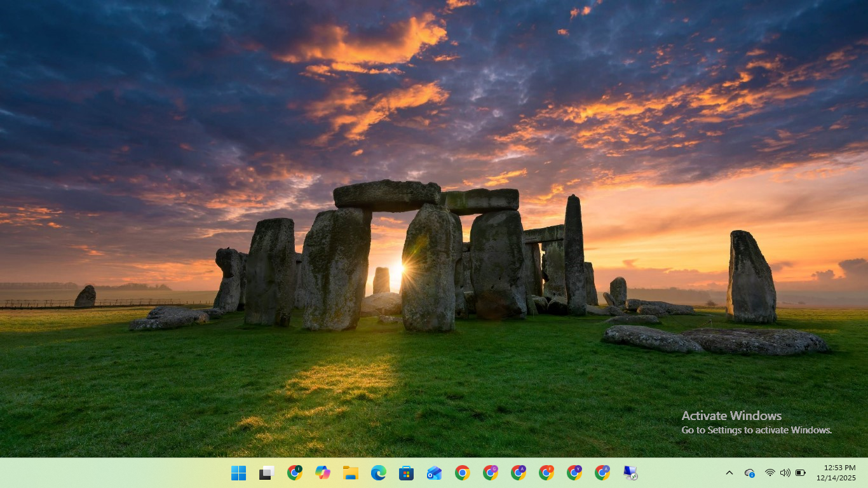Expand the hidden system tray icons chevron
868x488 pixels.
coord(729,473)
